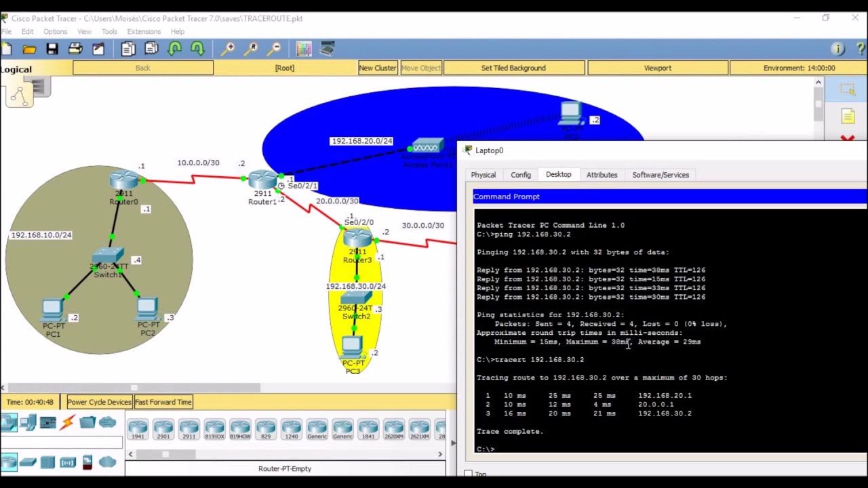Screen dimensions: 868x488
Task: Toggle the Top checkbox in Laptop0 window
Action: point(468,474)
